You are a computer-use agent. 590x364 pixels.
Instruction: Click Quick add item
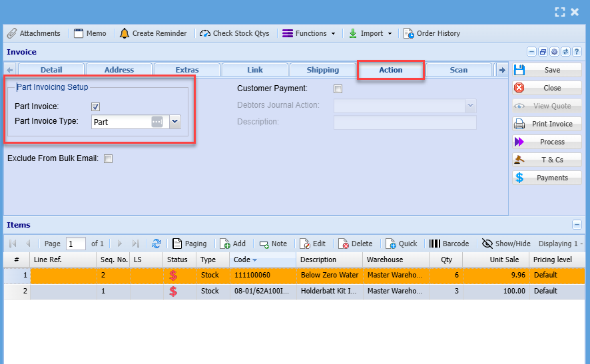click(402, 244)
